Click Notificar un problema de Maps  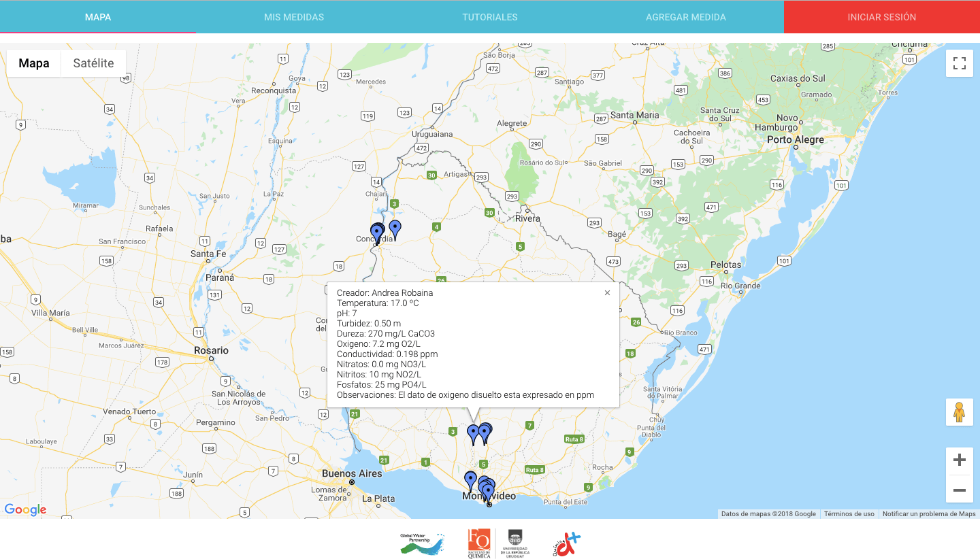pyautogui.click(x=929, y=514)
